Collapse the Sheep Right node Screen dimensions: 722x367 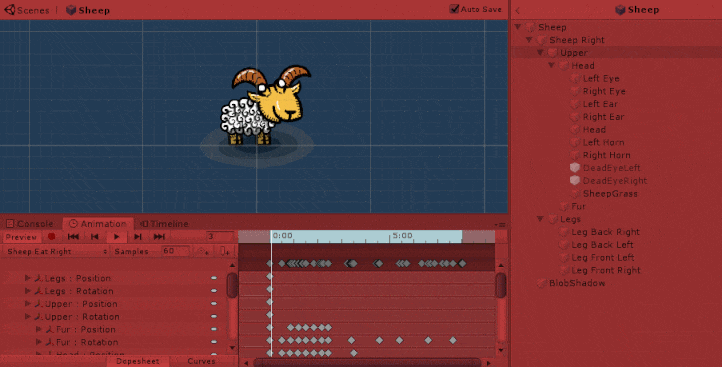(x=529, y=40)
